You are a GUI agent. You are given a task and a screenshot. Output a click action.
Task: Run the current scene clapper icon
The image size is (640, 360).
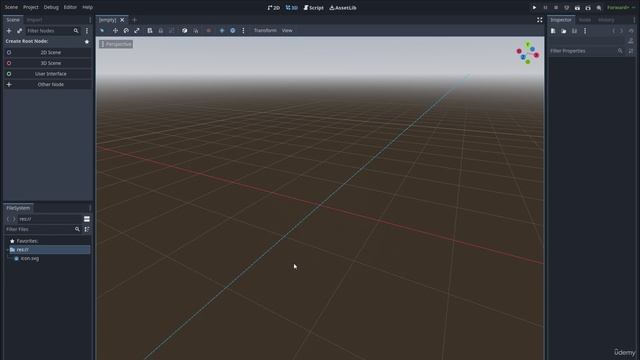(577, 8)
